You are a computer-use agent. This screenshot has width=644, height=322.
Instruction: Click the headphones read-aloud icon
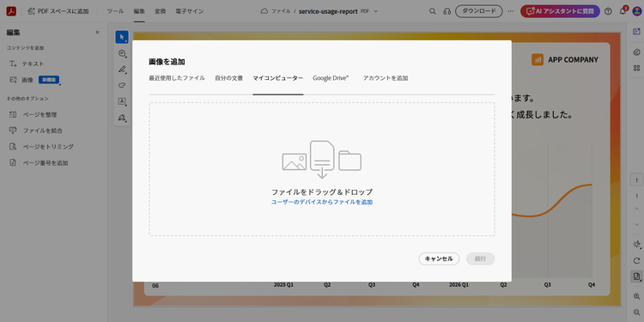447,11
